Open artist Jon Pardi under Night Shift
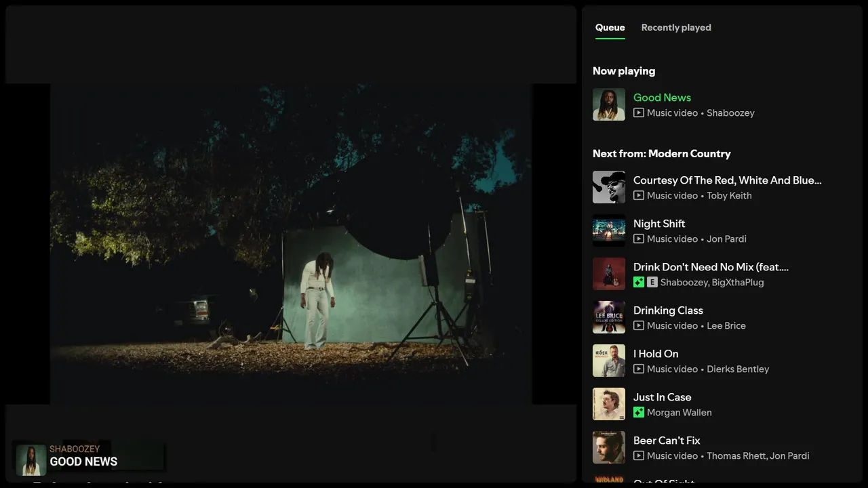This screenshot has height=488, width=868. coord(726,239)
